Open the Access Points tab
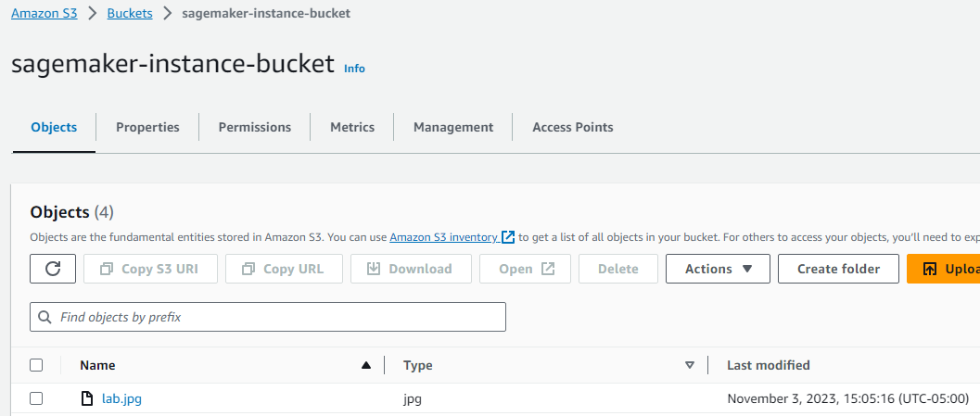 572,128
